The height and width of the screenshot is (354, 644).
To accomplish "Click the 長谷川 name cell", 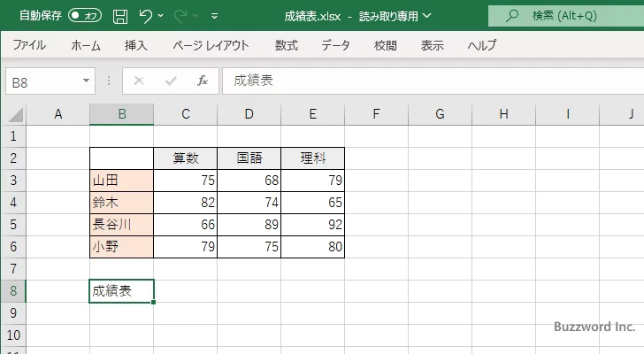I will tap(121, 225).
